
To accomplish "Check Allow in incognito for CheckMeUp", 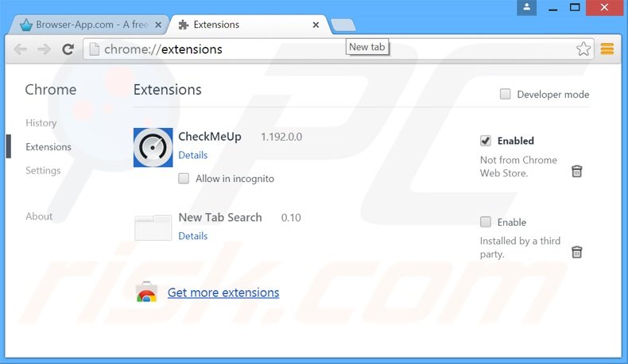I will pyautogui.click(x=184, y=178).
